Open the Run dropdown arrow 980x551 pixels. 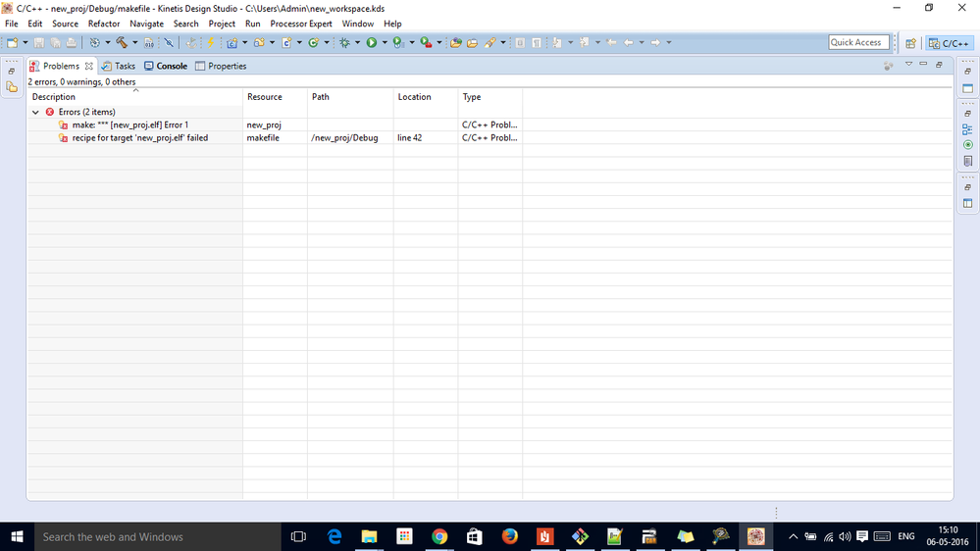(x=385, y=42)
